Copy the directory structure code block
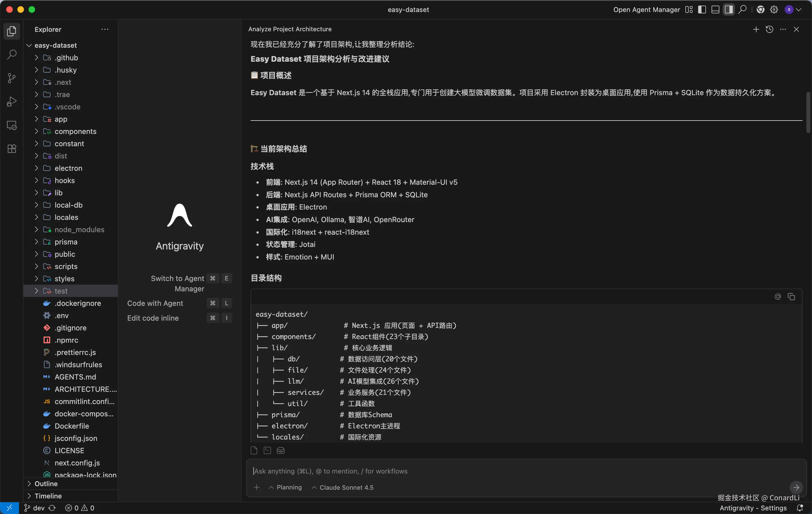This screenshot has width=812, height=514. [x=791, y=297]
